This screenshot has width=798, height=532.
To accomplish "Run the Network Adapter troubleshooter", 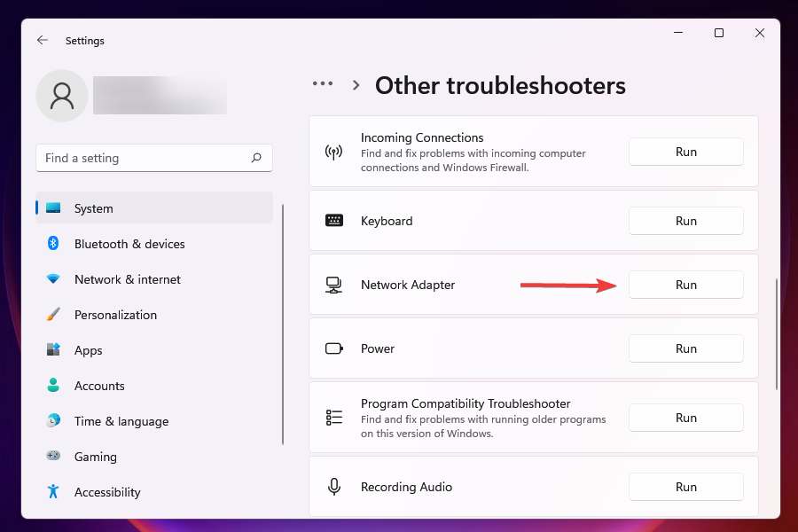I will tap(686, 285).
